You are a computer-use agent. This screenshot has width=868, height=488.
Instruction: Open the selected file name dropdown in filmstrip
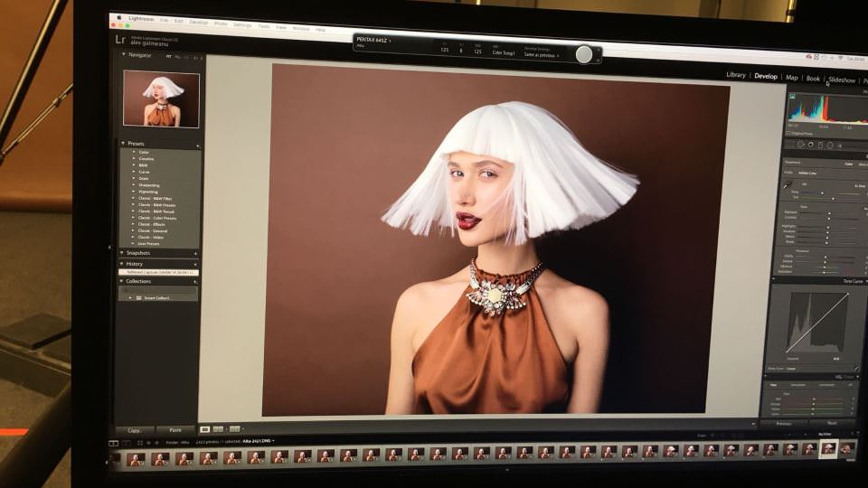pyautogui.click(x=259, y=441)
